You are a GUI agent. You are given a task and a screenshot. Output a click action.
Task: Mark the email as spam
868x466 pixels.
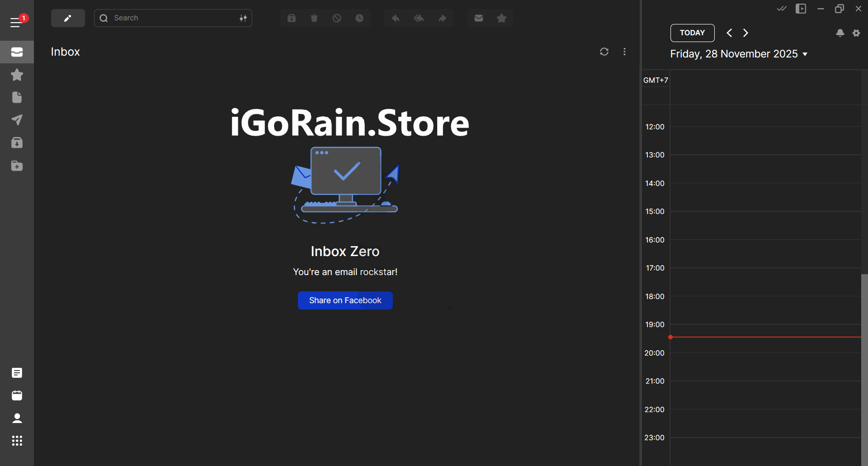point(337,18)
